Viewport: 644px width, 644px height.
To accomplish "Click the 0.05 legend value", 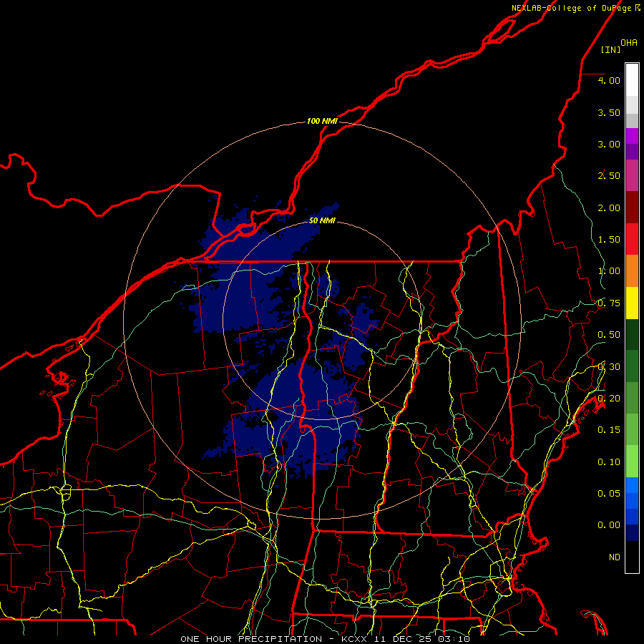I will [x=609, y=494].
